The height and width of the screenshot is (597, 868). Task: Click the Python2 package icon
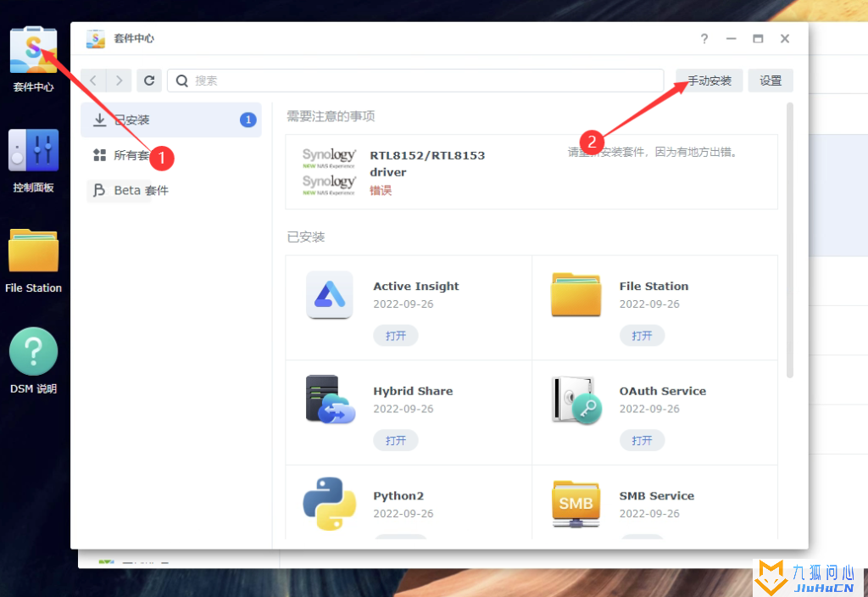click(330, 504)
